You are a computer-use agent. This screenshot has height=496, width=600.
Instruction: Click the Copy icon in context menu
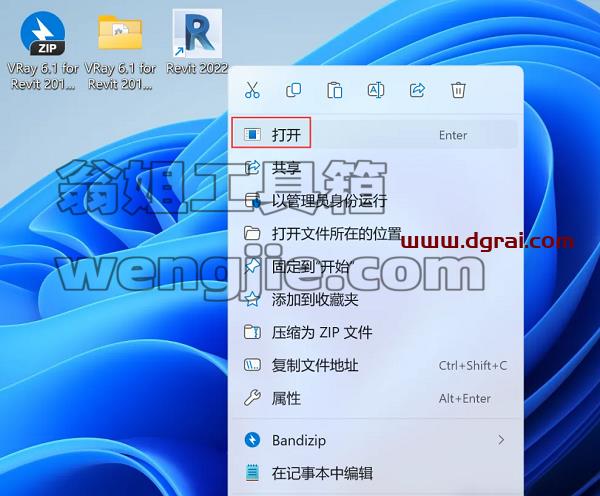click(x=293, y=90)
